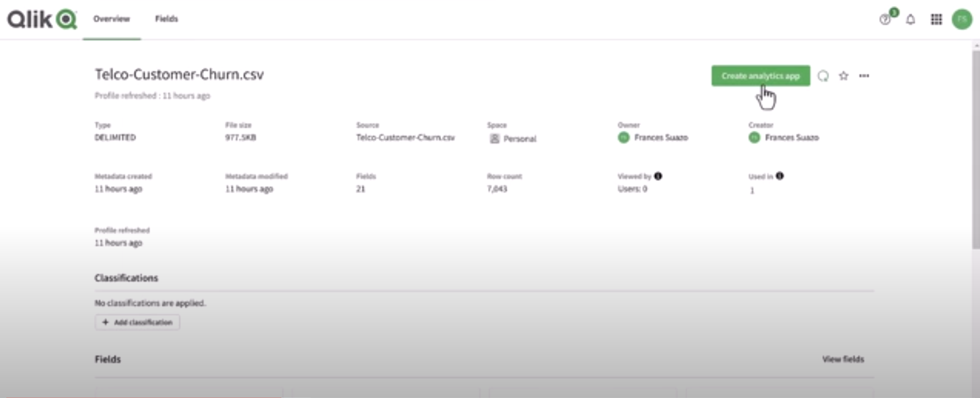Click the DELIMITED type value

[x=115, y=138]
